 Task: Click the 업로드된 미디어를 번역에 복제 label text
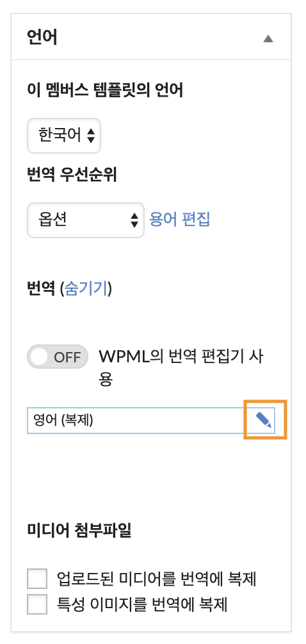tap(157, 579)
